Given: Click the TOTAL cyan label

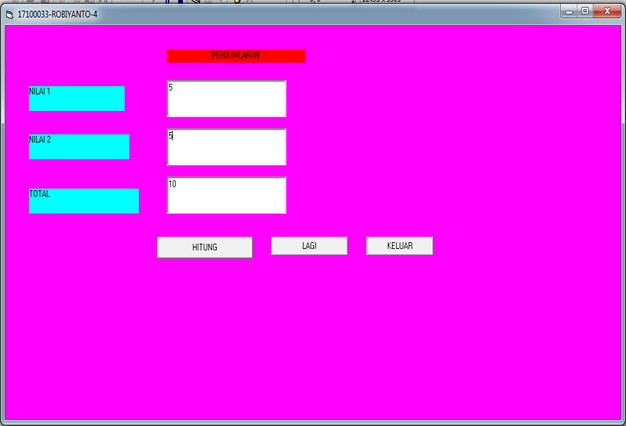Looking at the screenshot, I should pos(84,201).
